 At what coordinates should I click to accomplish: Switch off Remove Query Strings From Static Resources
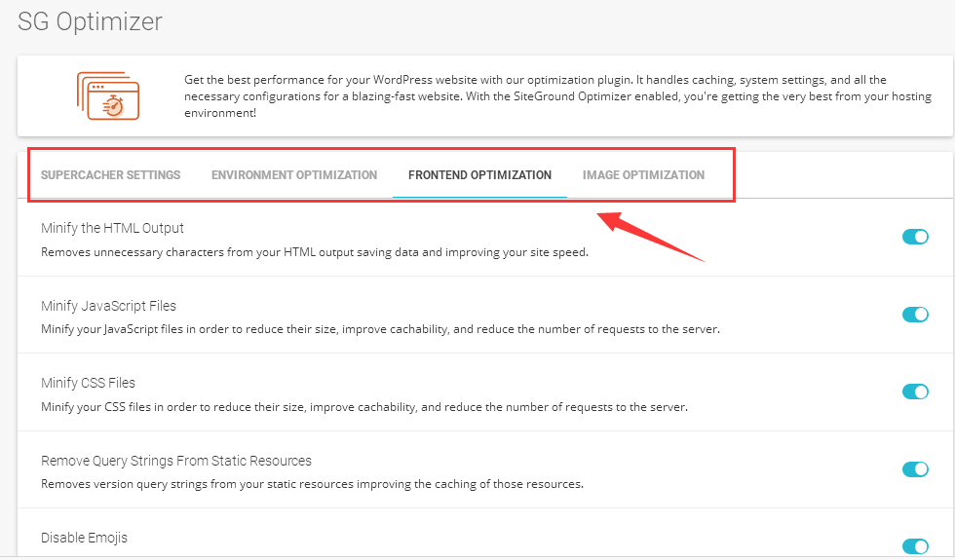(915, 469)
